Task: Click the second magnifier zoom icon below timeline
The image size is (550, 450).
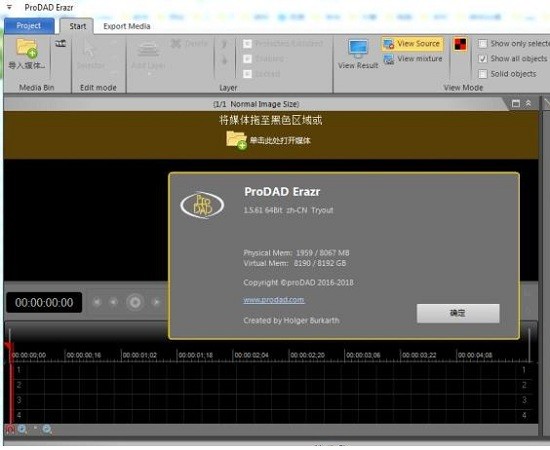Action: pos(47,429)
